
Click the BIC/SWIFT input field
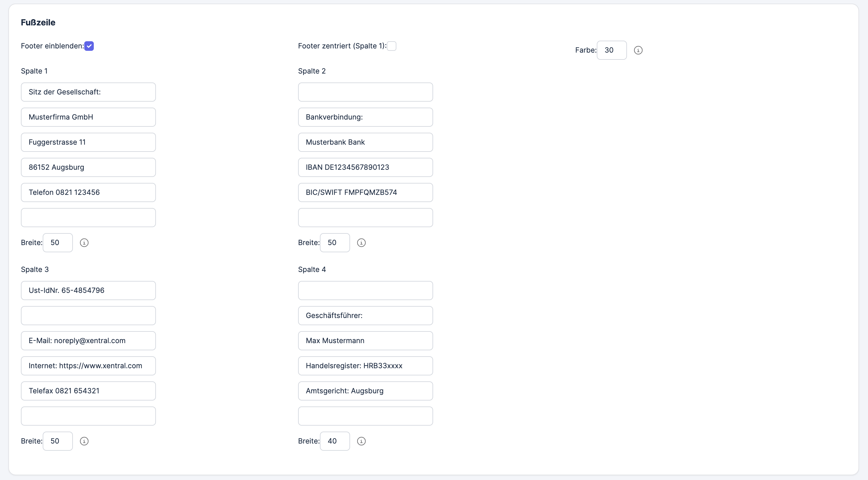click(365, 192)
